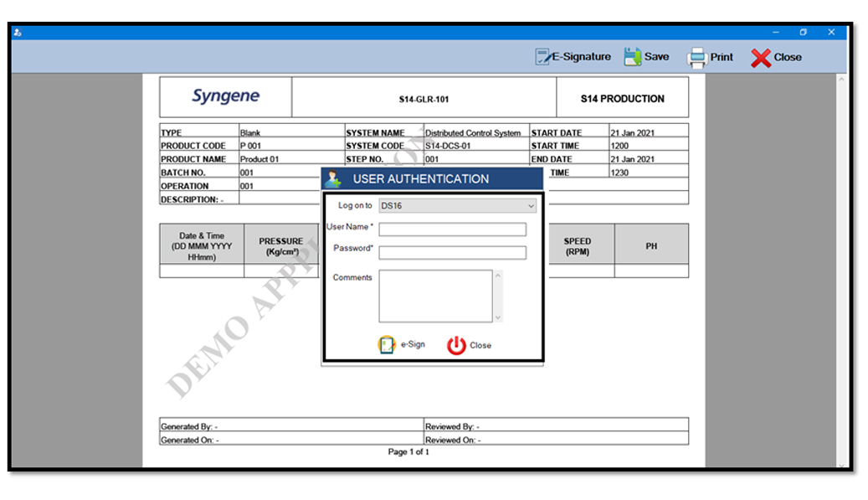Click the report page vertical scrollbar up arrow
The width and height of the screenshot is (868, 500).
click(x=841, y=80)
